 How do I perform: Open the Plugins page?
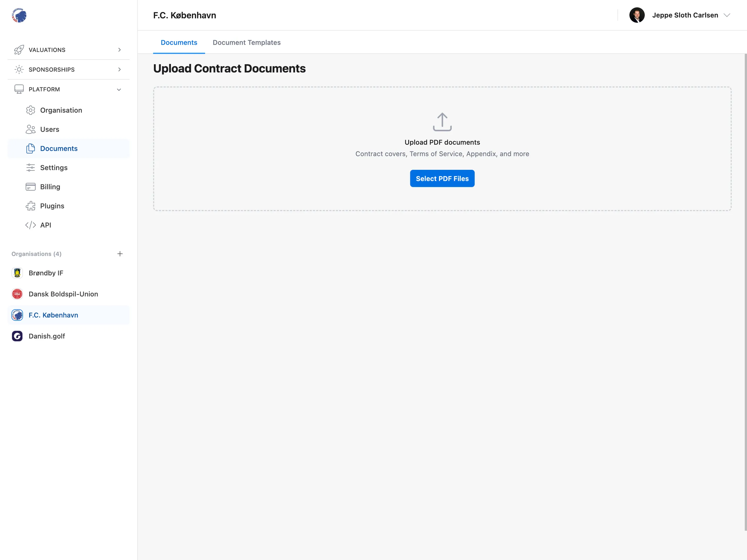click(x=69, y=206)
